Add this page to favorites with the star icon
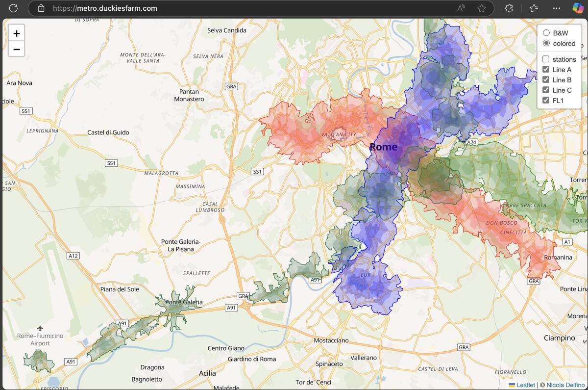Image resolution: width=588 pixels, height=390 pixels. point(482,8)
